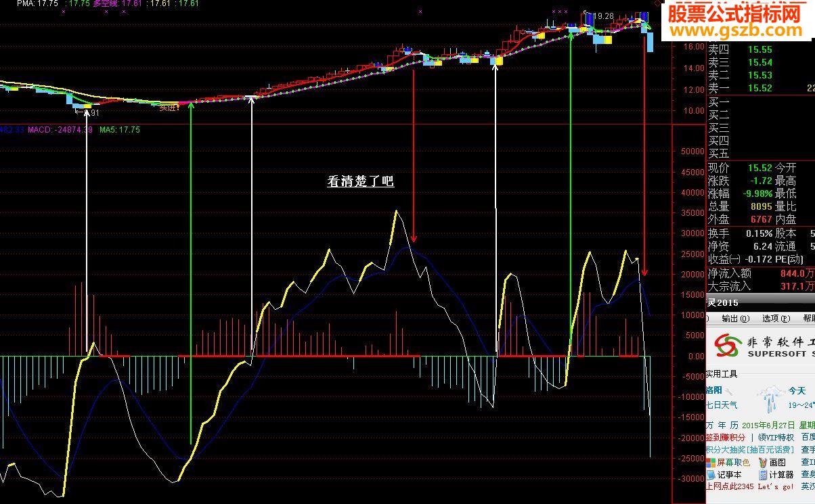Click the 今天 weather link

click(x=797, y=391)
